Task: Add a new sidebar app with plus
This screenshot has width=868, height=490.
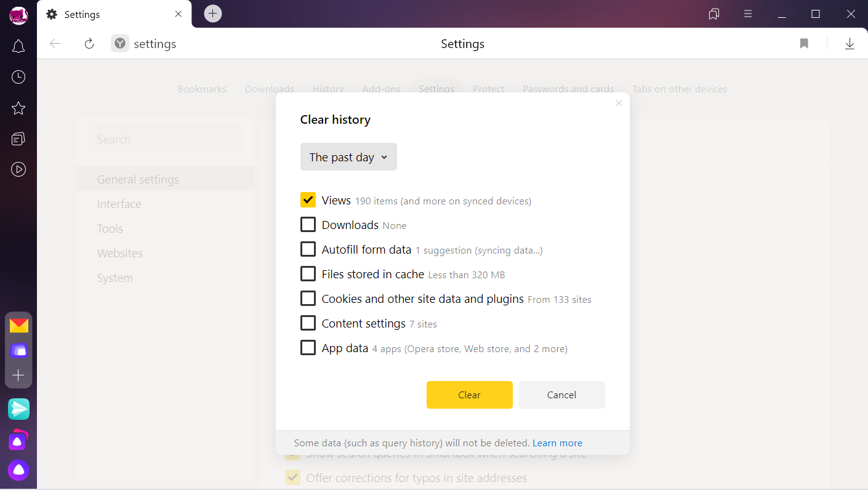Action: click(18, 375)
